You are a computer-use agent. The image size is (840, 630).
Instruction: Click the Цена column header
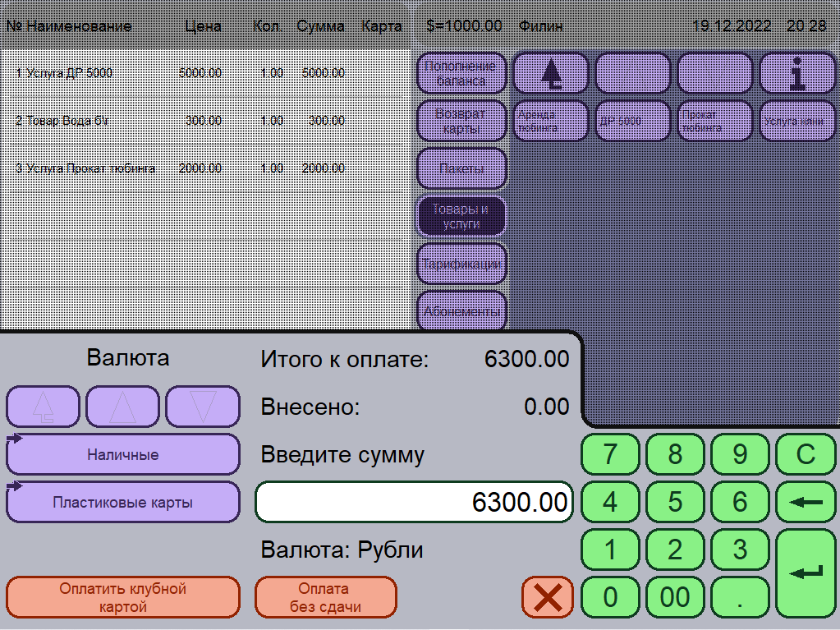coord(203,25)
